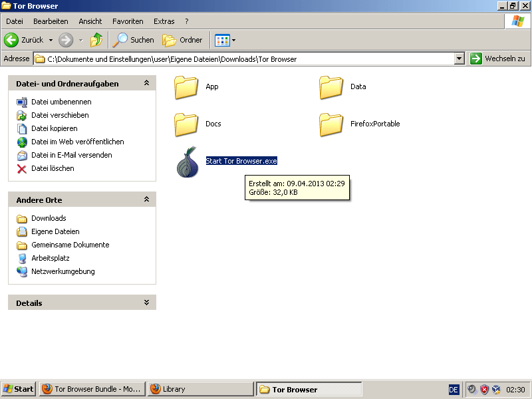
Task: Click the Wechseln zu go button
Action: pyautogui.click(x=497, y=59)
